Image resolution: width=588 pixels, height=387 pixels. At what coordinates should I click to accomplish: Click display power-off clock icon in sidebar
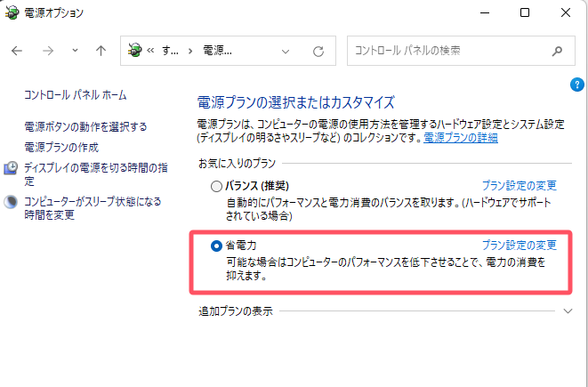[11, 168]
